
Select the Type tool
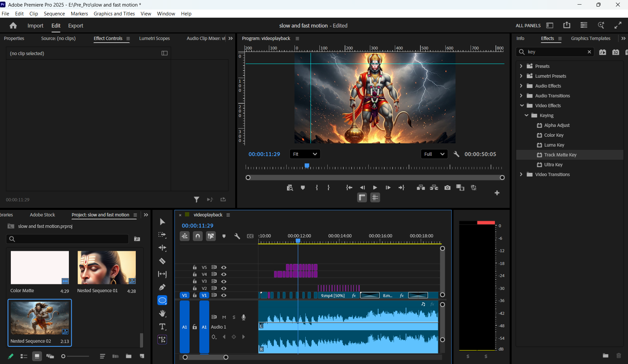pos(162,326)
